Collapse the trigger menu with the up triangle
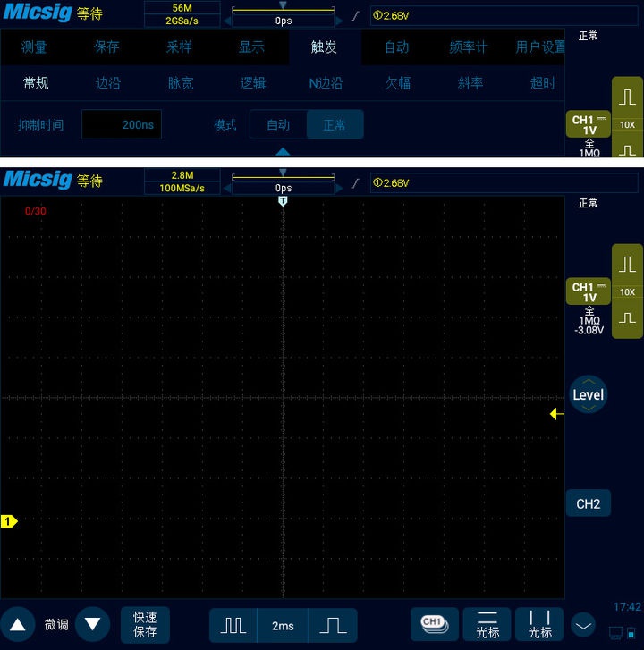Screen dimensions: 644x650 coord(283,151)
